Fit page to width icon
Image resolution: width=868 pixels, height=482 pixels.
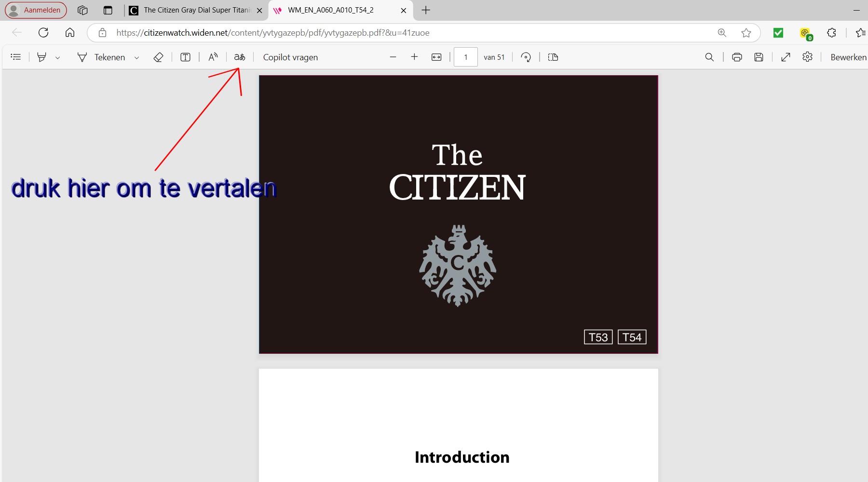(x=436, y=57)
